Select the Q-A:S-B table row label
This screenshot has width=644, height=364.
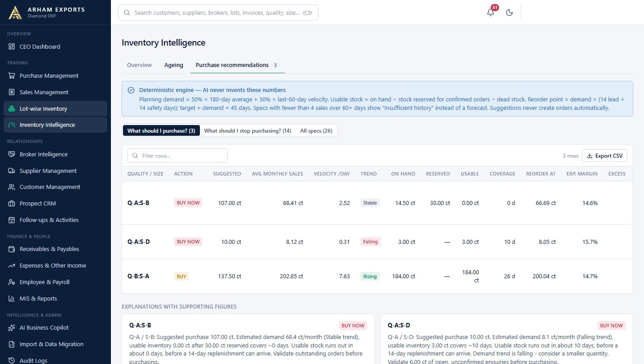pos(138,203)
